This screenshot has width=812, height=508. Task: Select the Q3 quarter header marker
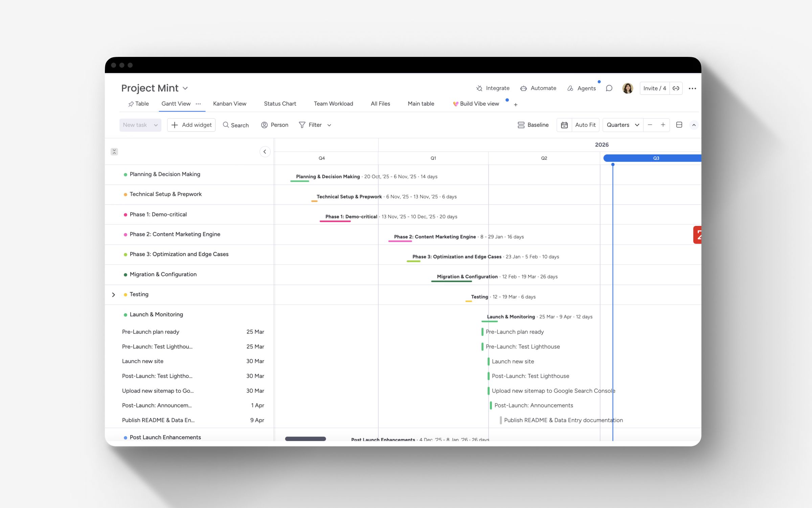click(x=652, y=158)
